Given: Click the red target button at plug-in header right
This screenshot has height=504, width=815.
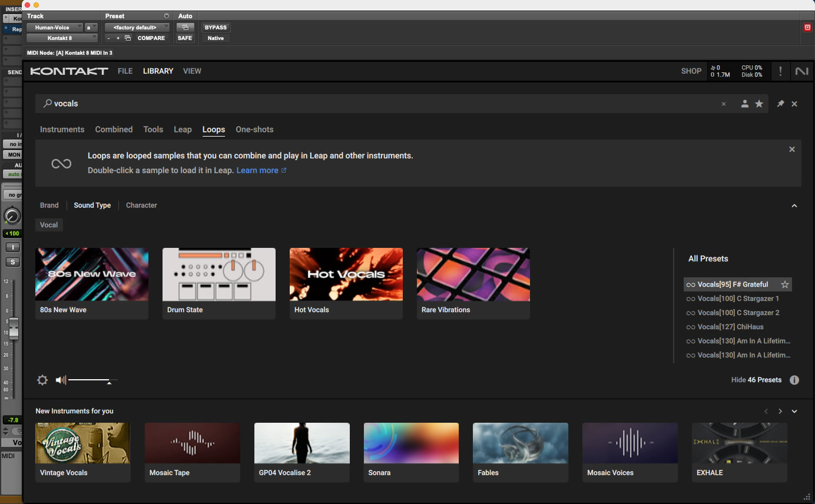Looking at the screenshot, I should point(807,27).
